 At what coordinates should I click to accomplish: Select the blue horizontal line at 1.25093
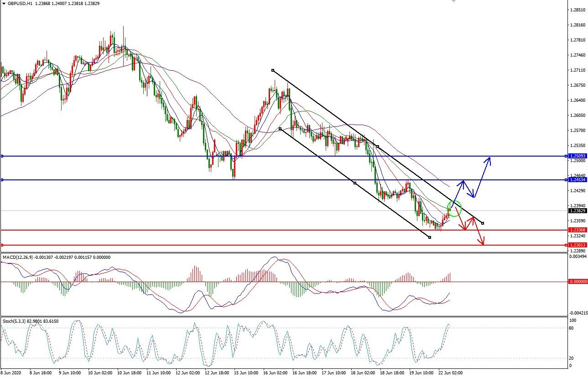pyautogui.click(x=284, y=156)
